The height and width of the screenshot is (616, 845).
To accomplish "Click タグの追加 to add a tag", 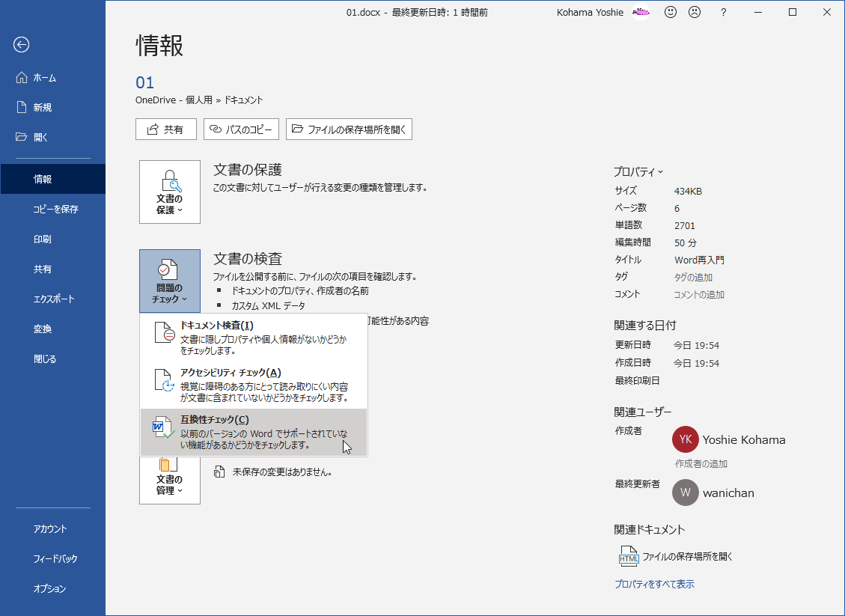I will 692,276.
